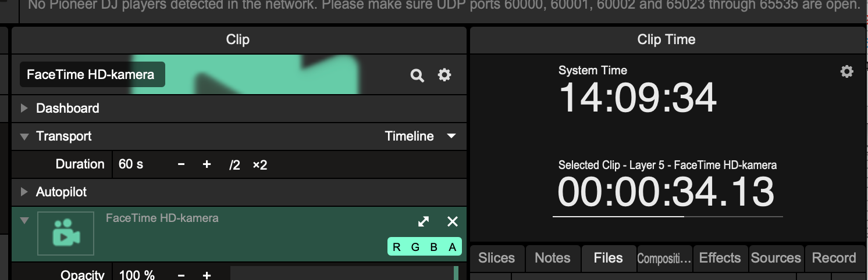The width and height of the screenshot is (868, 280).
Task: Expand the Autopilot section
Action: (24, 192)
